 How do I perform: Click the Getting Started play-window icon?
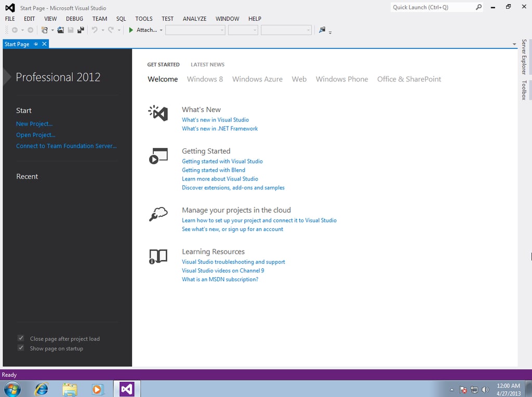click(x=158, y=156)
